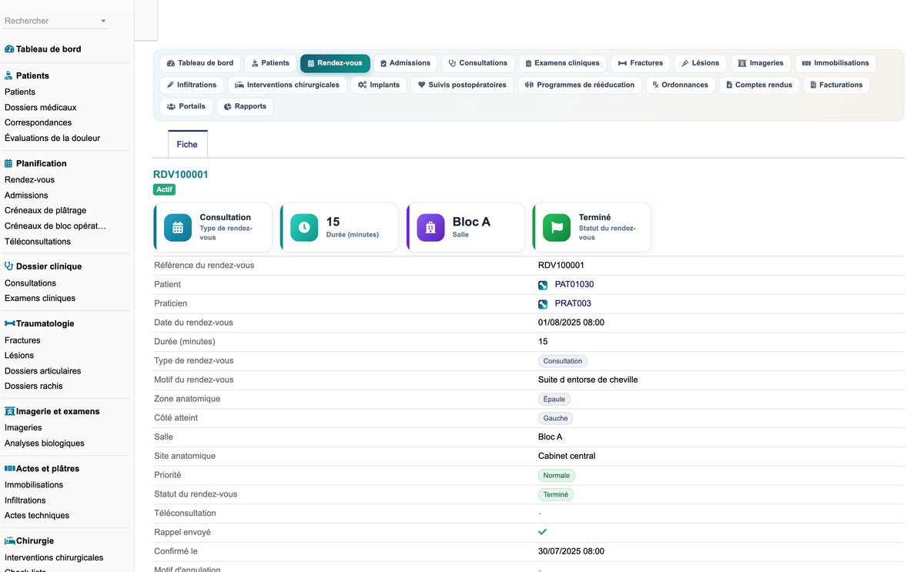Go to Fractures in top navigation
The image size is (924, 572).
(641, 63)
